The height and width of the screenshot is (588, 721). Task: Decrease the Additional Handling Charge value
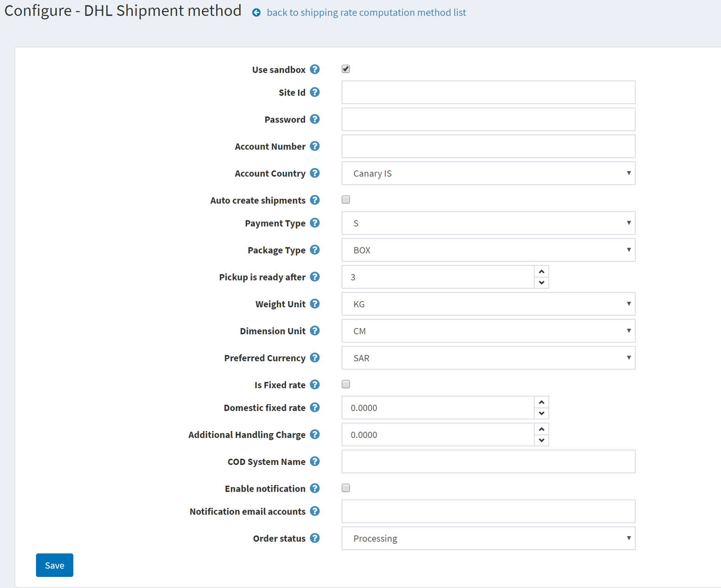point(542,440)
